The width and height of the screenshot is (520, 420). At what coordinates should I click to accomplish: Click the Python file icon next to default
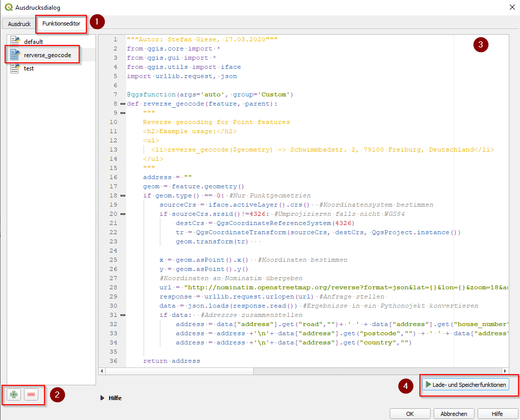point(15,42)
